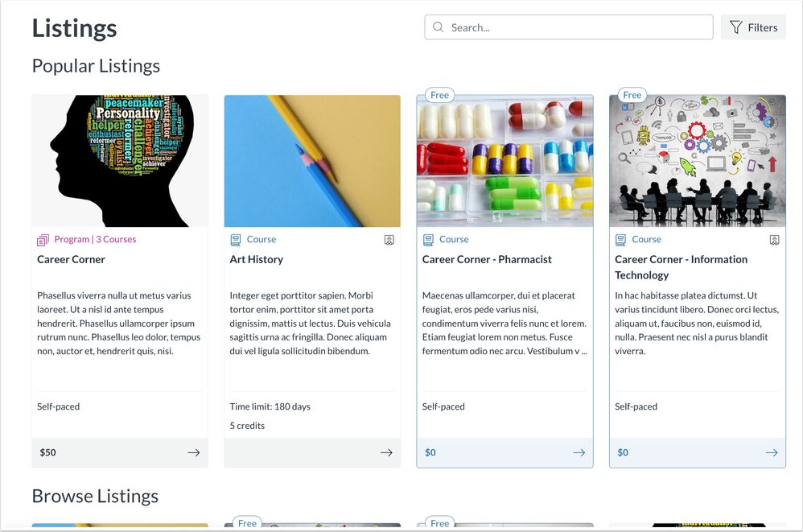The image size is (803, 532).
Task: Click the magnifier icon in the search bar
Action: pyautogui.click(x=438, y=27)
